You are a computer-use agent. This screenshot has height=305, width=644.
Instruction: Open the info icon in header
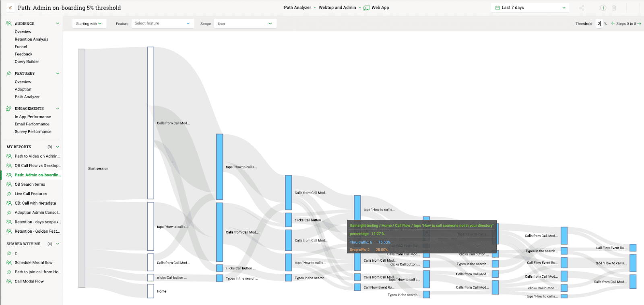[603, 8]
